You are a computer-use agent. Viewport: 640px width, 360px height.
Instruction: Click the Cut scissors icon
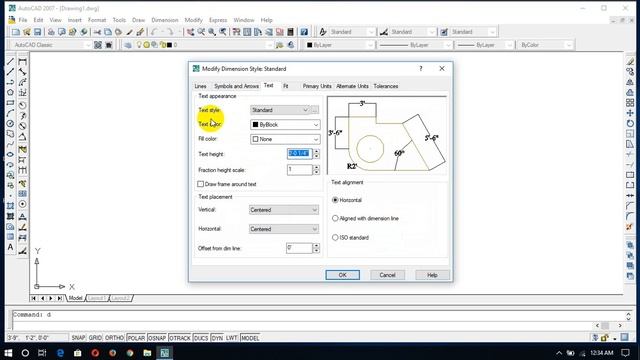click(97, 32)
